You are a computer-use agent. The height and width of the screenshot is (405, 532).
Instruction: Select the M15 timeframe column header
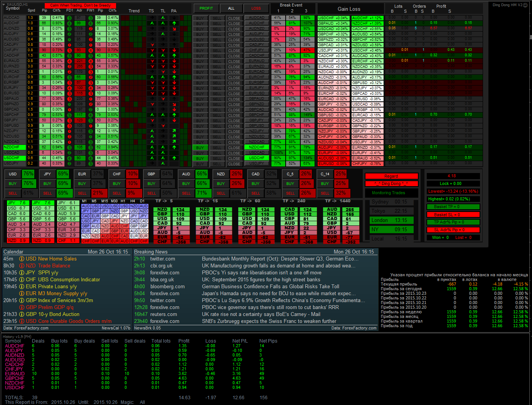(104, 201)
